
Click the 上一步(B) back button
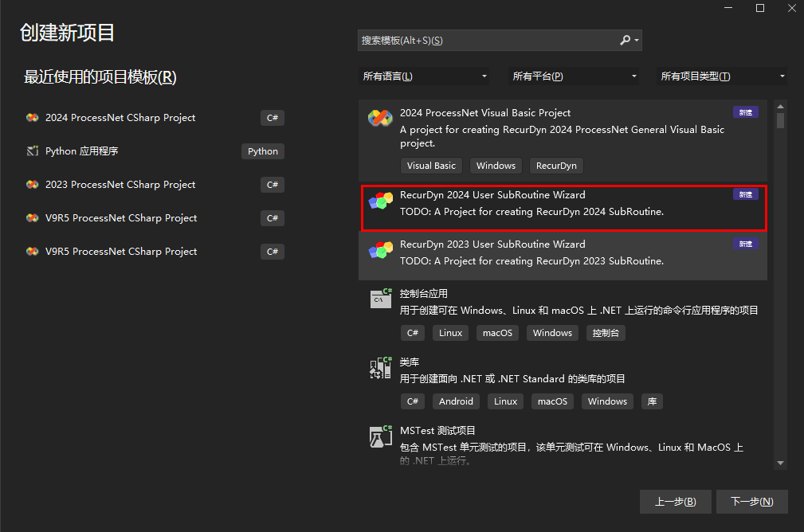tap(675, 501)
